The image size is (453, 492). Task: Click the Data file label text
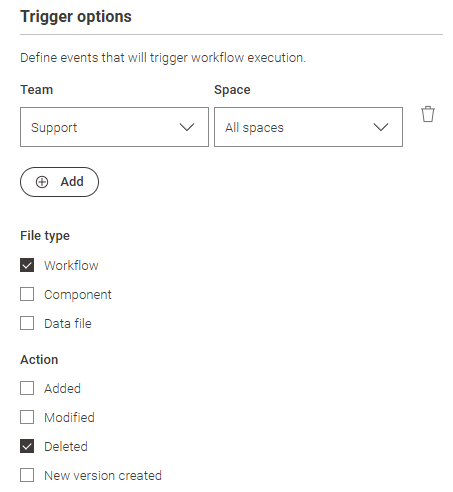coord(68,324)
